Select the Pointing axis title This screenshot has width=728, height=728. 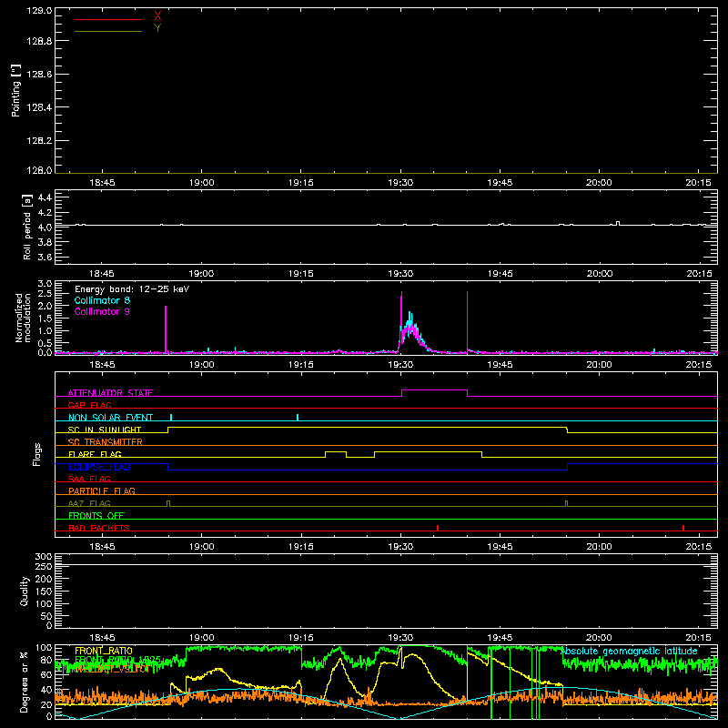click(16, 91)
